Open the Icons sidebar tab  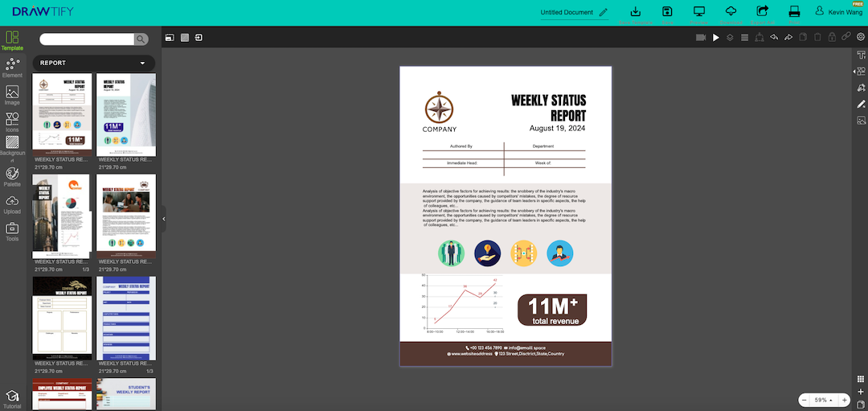pos(12,122)
